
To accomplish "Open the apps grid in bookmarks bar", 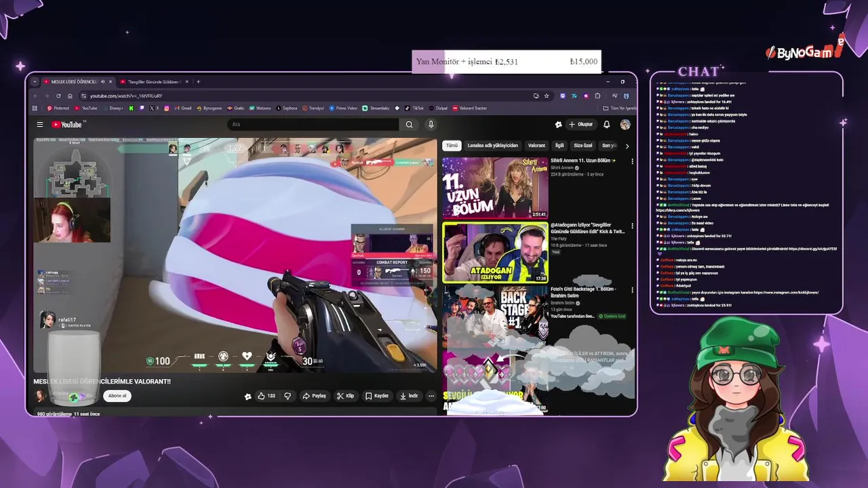I will (35, 108).
